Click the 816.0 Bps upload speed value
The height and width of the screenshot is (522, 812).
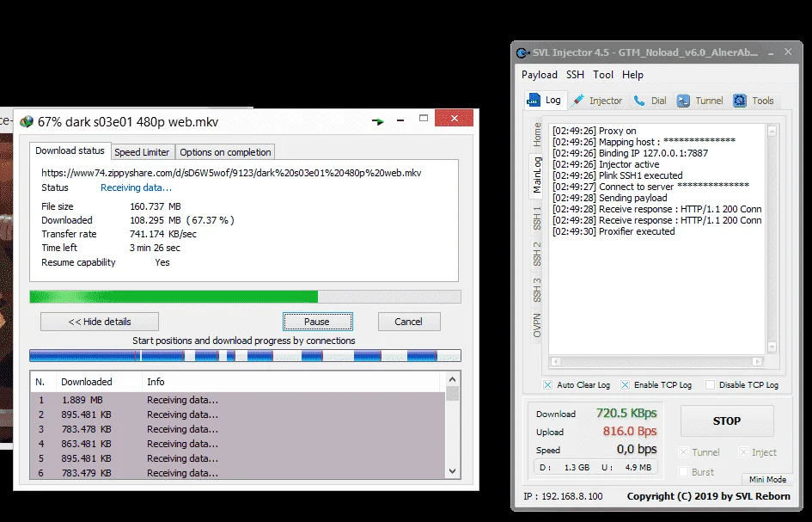click(630, 432)
